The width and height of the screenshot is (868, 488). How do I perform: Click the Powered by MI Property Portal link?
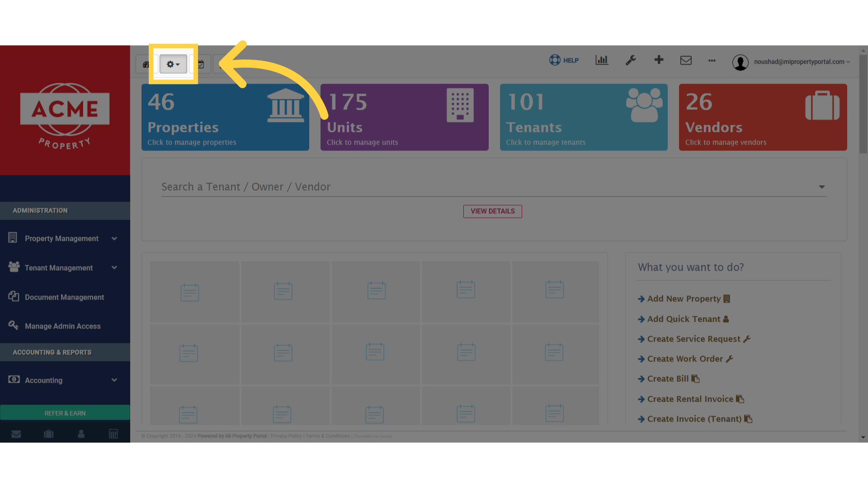tap(232, 436)
